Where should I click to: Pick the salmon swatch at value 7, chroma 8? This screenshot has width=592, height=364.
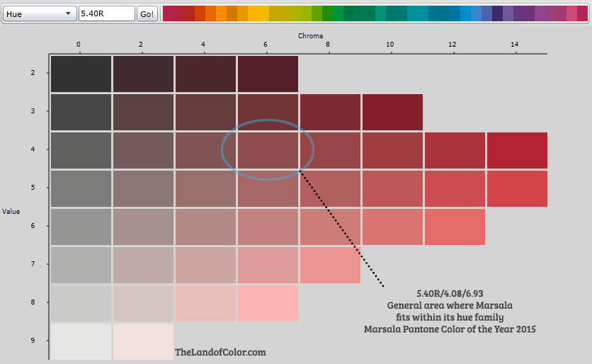click(x=330, y=265)
